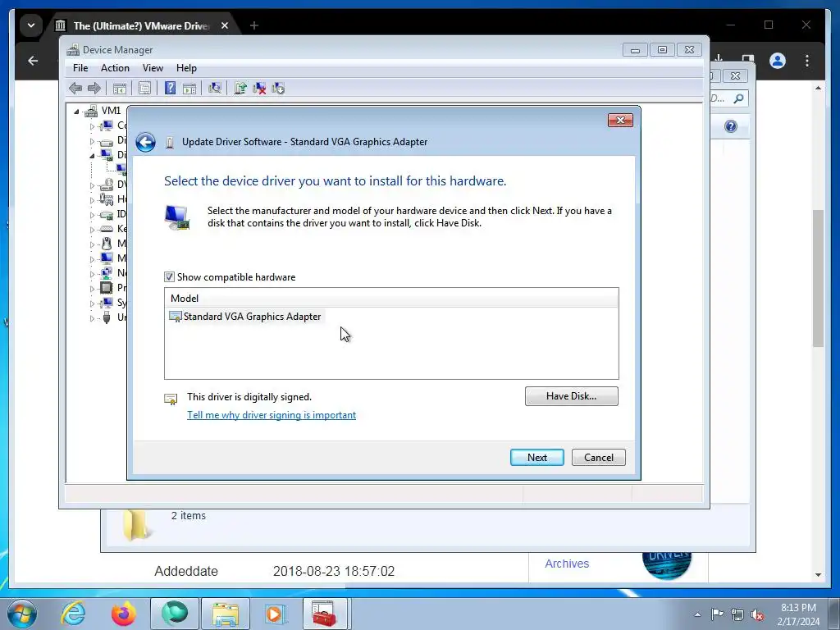
Task: Click Scan for hardware changes toolbar icon
Action: pos(215,89)
